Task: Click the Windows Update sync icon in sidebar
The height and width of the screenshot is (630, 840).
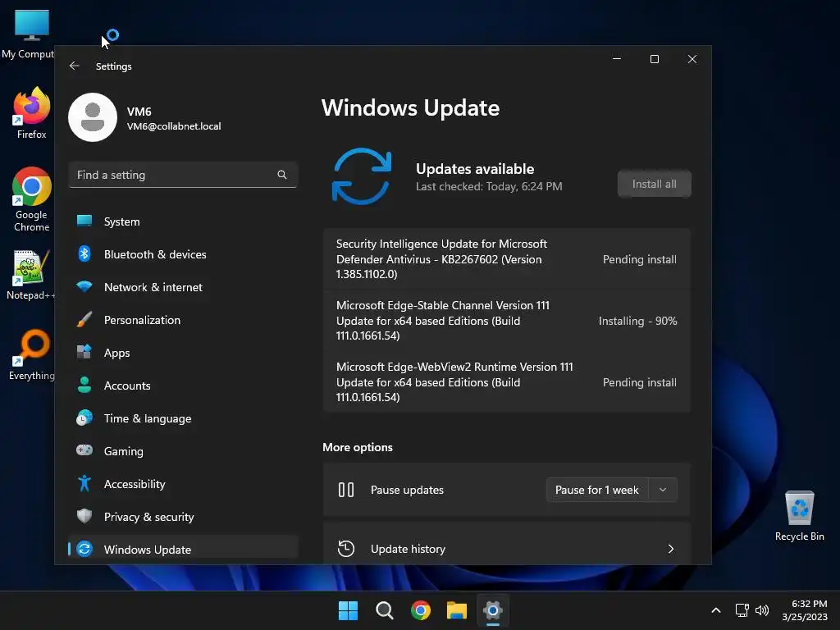Action: pos(84,549)
